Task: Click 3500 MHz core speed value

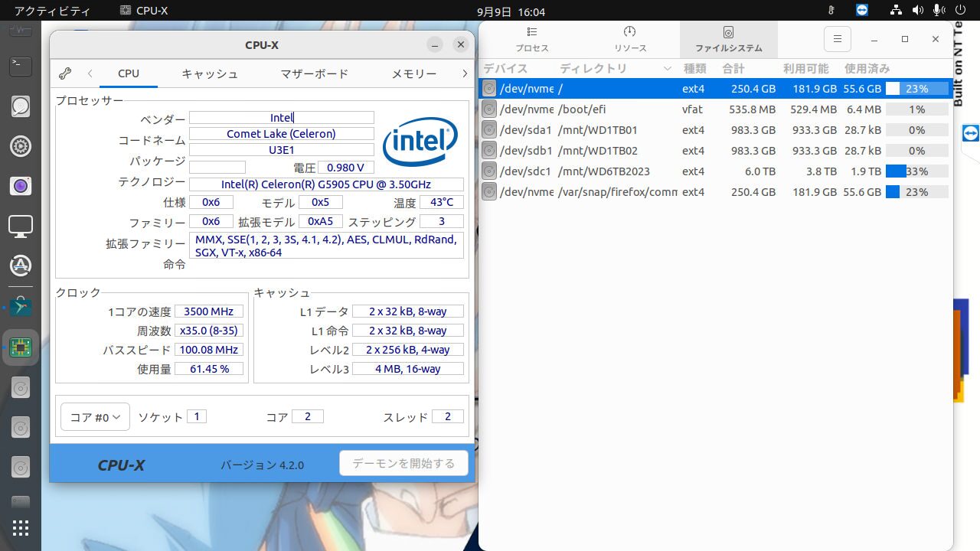Action: point(209,311)
